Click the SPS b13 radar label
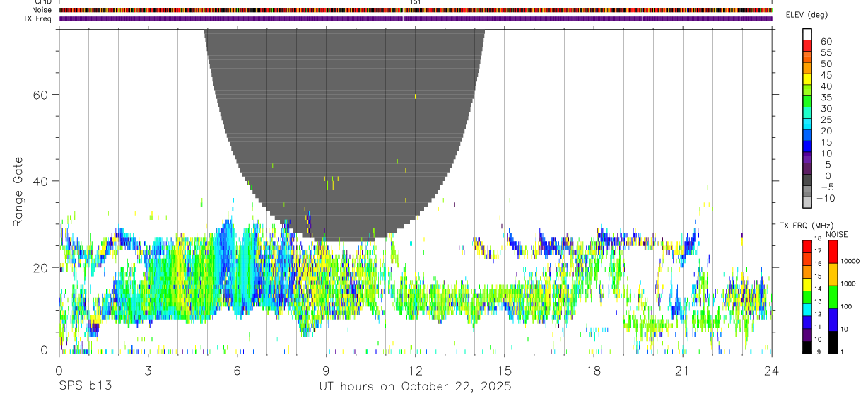This screenshot has width=868, height=401. click(x=85, y=386)
